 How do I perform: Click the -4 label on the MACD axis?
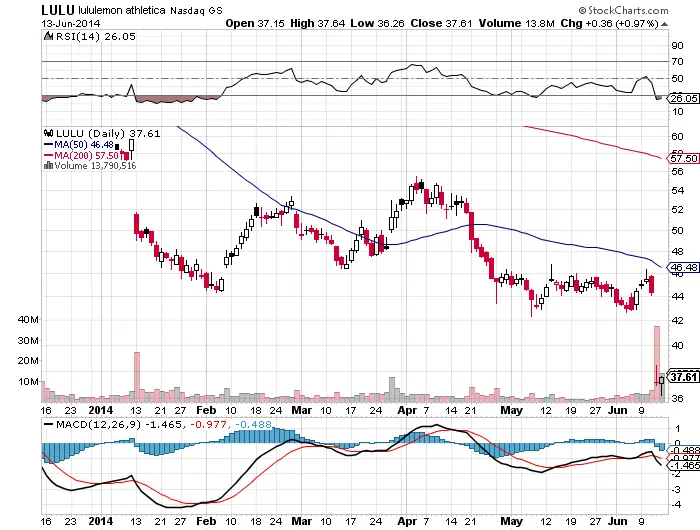(676, 505)
